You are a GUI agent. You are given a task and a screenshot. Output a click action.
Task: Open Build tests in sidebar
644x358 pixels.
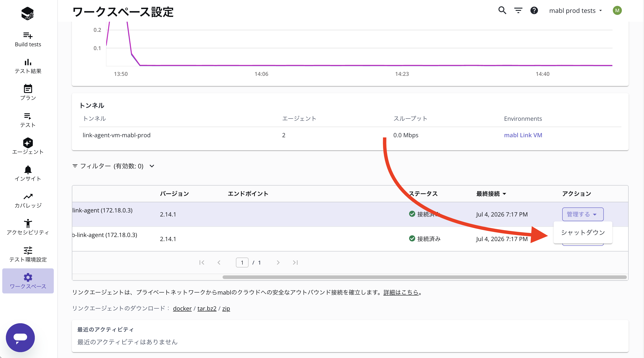28,40
